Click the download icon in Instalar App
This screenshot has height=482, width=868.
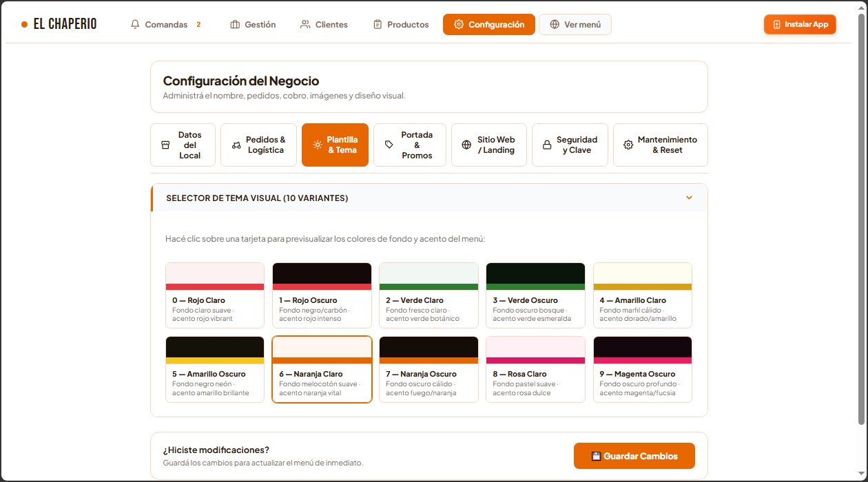(777, 24)
